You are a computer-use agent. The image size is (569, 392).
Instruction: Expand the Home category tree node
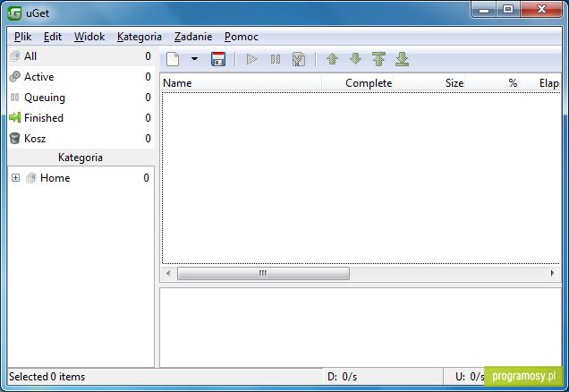(x=15, y=178)
